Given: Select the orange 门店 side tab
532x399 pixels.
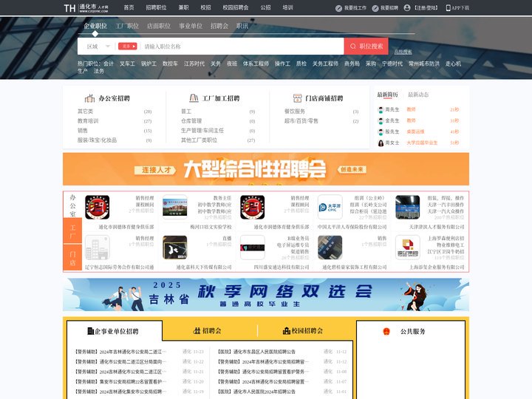Looking at the screenshot, I should (x=72, y=258).
